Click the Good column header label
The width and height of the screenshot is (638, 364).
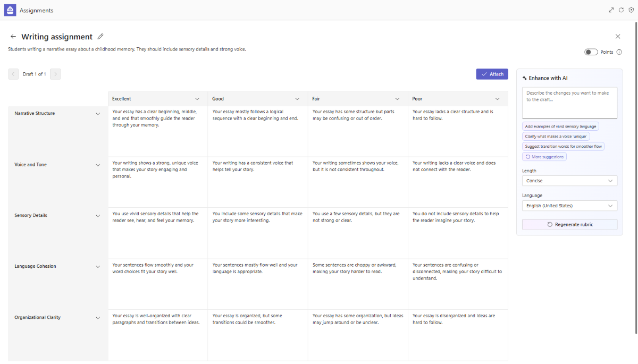[218, 99]
